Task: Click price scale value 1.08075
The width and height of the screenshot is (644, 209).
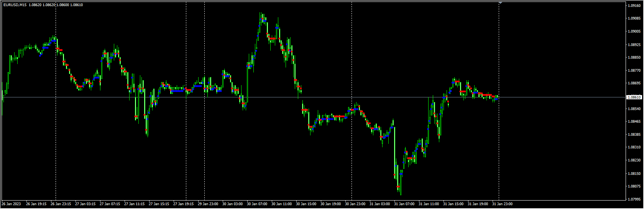Action: 635,186
